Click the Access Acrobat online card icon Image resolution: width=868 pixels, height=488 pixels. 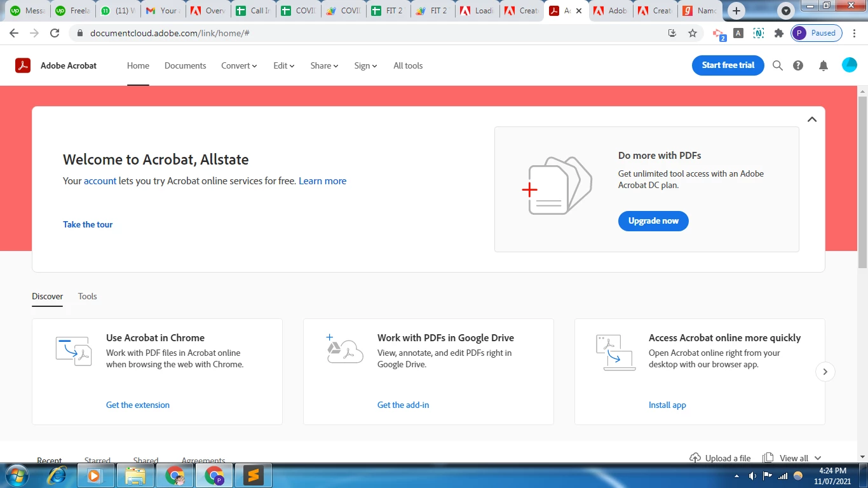615,353
